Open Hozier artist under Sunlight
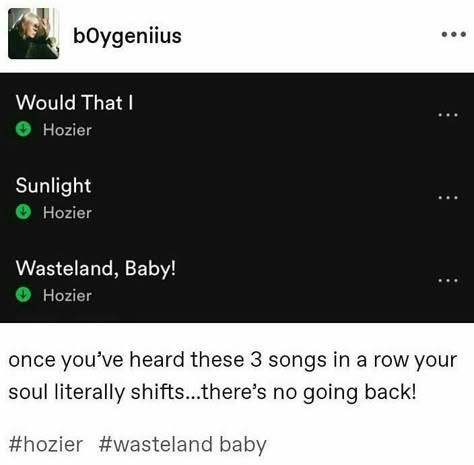 pyautogui.click(x=67, y=213)
